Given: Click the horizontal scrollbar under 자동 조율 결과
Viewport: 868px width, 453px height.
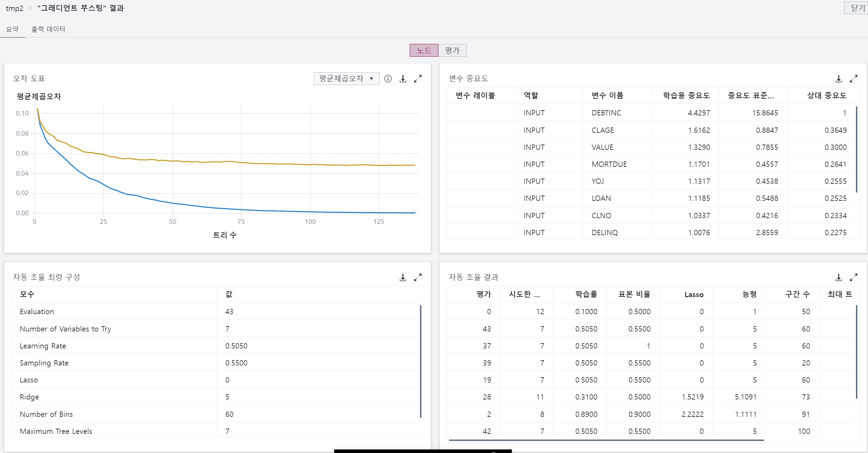Looking at the screenshot, I should [606, 440].
